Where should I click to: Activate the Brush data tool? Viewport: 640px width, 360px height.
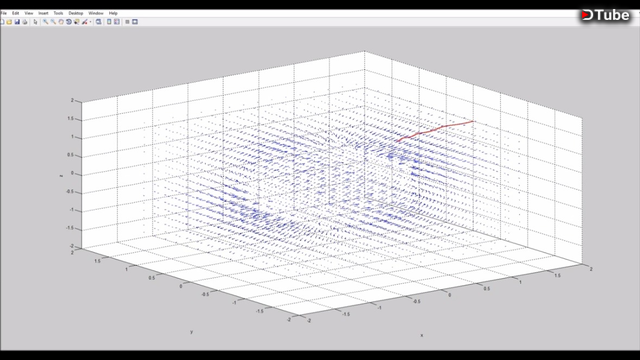84,22
